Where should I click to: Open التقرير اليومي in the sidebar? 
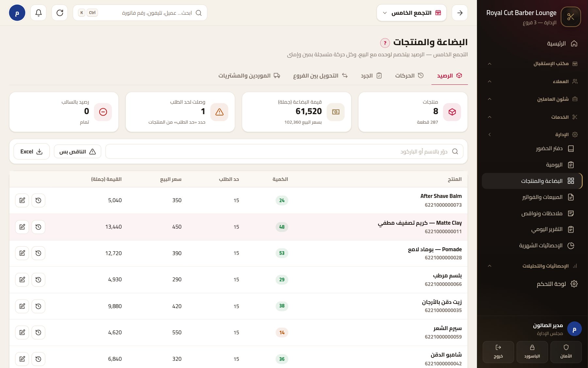532,229
